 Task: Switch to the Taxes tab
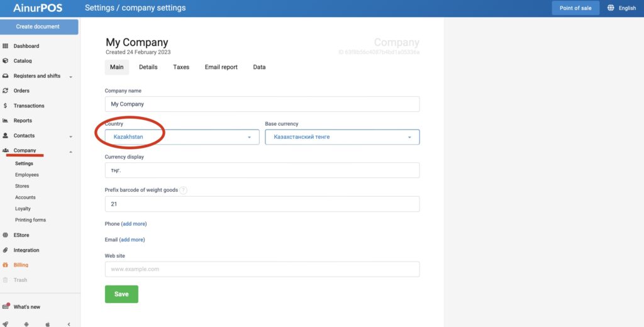tap(181, 67)
